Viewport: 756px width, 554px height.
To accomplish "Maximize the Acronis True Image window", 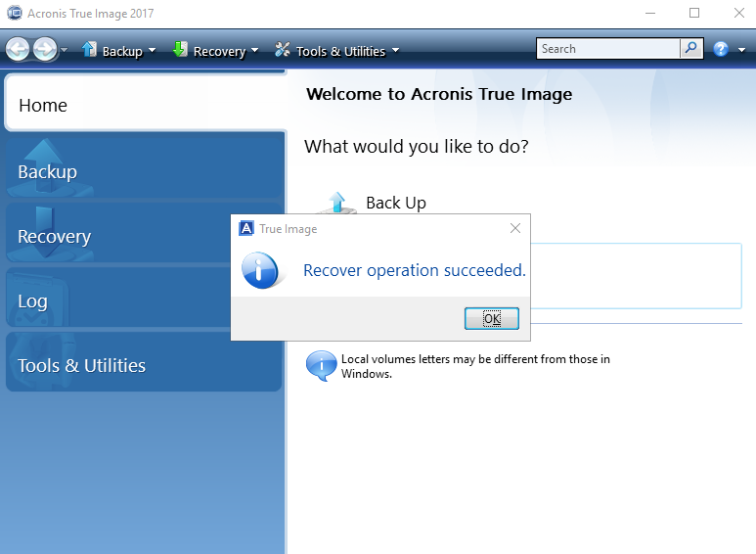I will (x=694, y=13).
